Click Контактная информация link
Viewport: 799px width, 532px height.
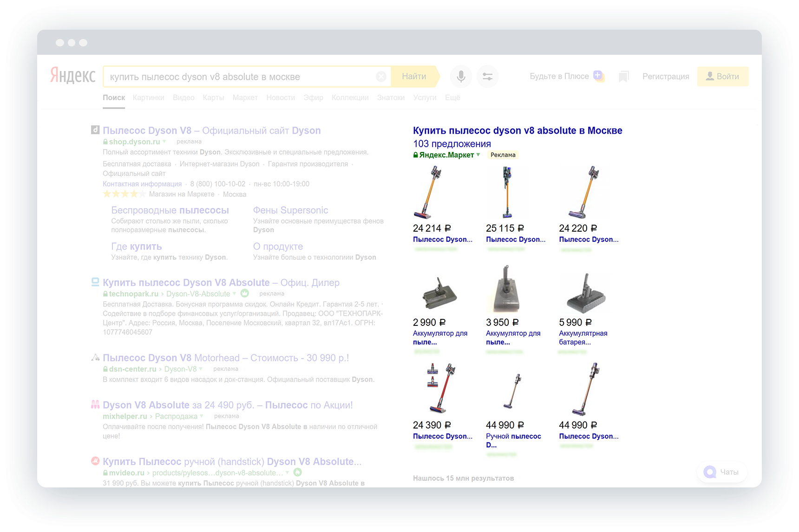[x=142, y=184]
